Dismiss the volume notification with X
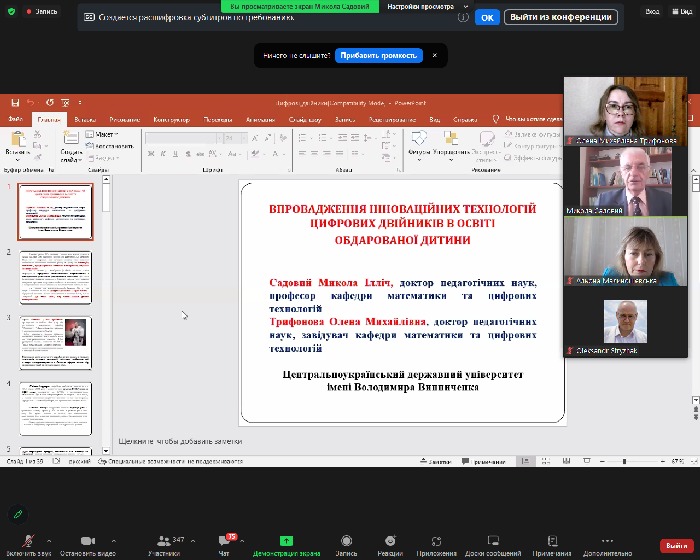The width and height of the screenshot is (700, 560). point(434,56)
